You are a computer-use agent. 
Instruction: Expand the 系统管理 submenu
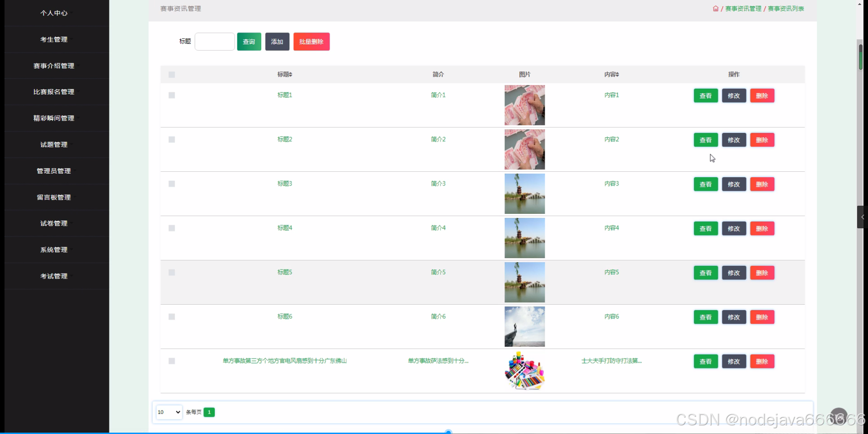(x=54, y=249)
